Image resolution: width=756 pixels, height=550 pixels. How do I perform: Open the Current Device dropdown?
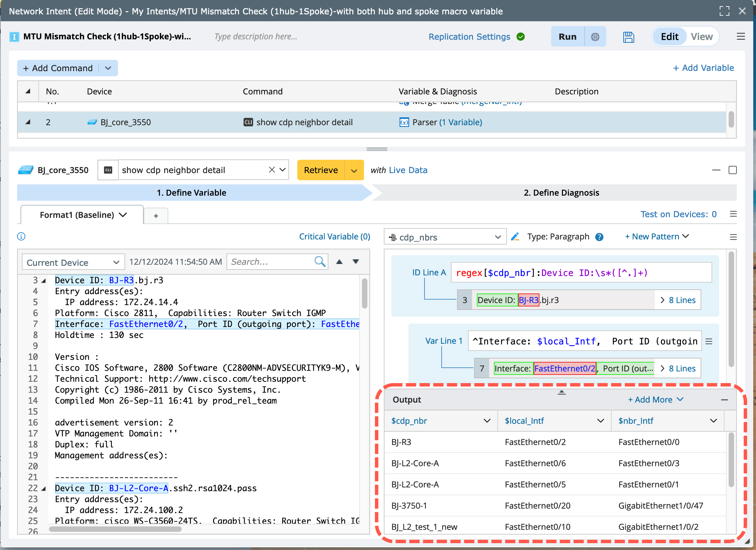pyautogui.click(x=73, y=262)
